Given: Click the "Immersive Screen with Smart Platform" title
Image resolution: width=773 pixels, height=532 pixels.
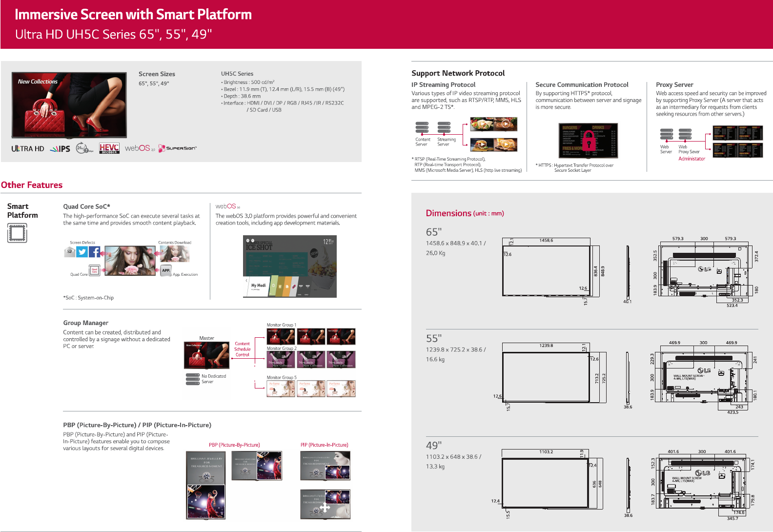Looking at the screenshot, I should point(133,15).
